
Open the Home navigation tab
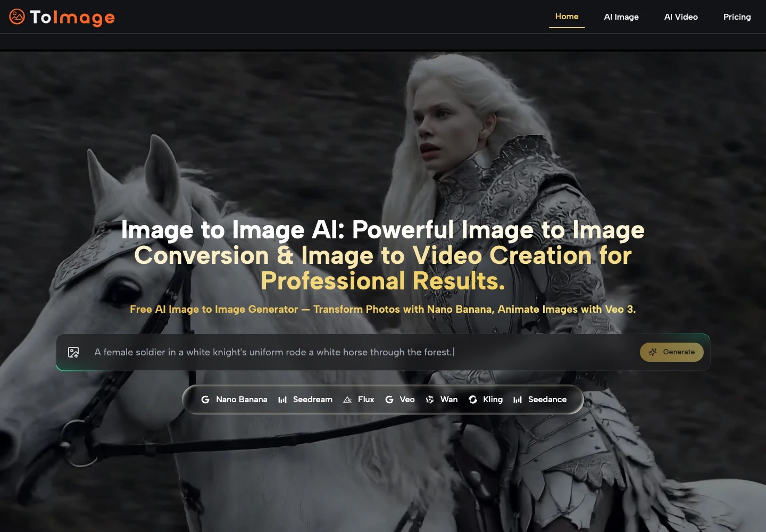click(x=567, y=16)
